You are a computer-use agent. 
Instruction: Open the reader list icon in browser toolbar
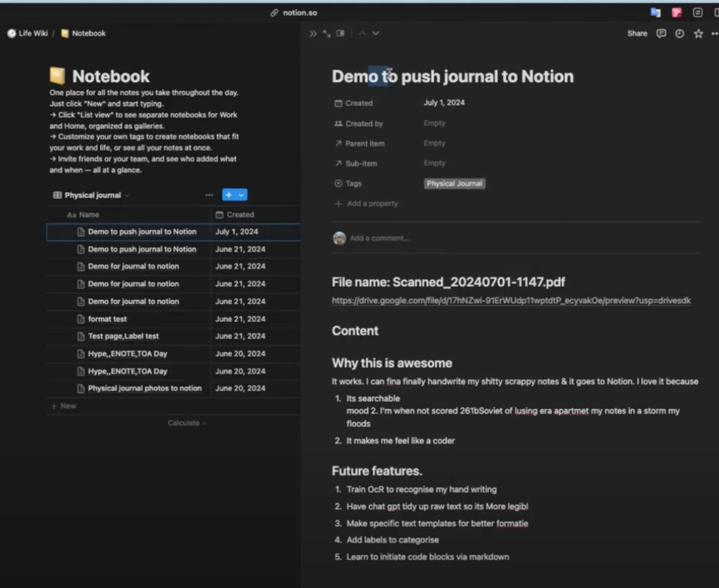coord(698,12)
